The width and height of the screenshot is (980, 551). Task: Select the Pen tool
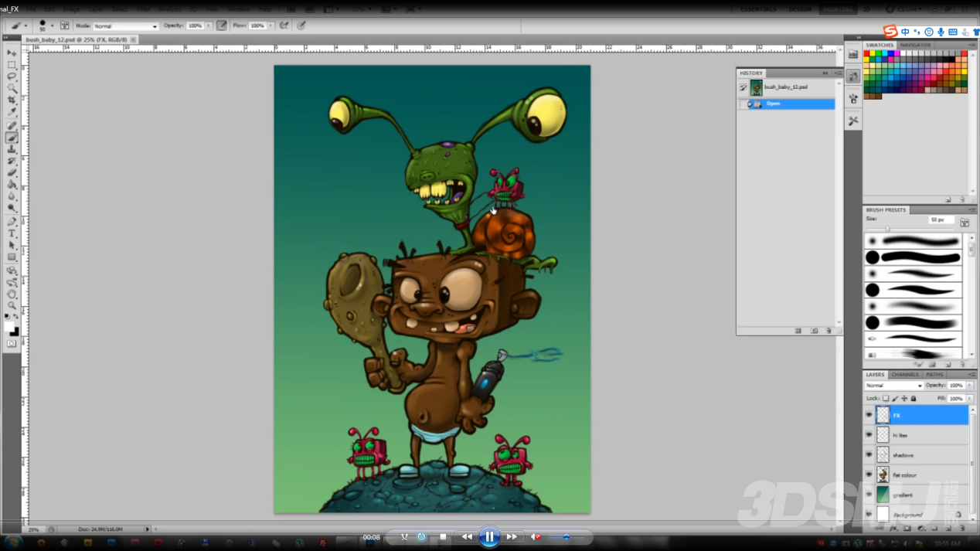[x=12, y=221]
